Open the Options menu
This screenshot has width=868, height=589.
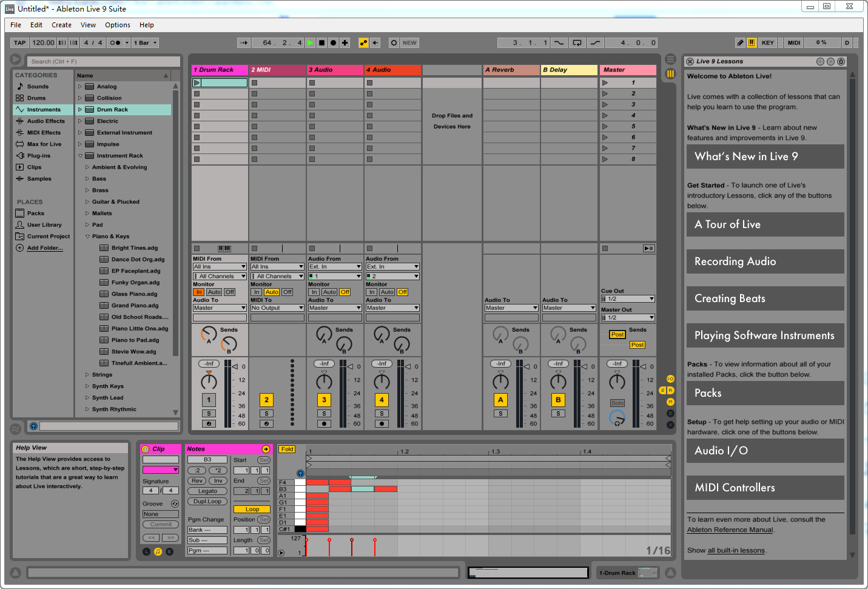coord(117,25)
